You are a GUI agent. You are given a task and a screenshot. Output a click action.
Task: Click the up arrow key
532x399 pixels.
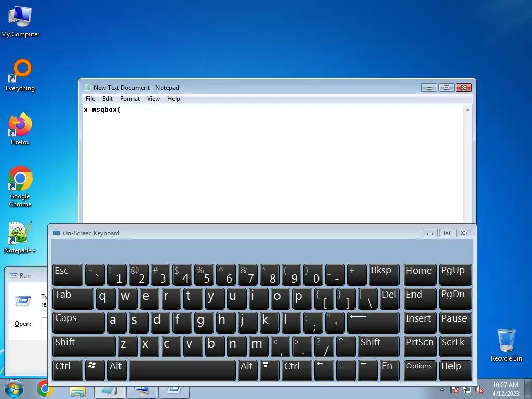[x=345, y=346]
